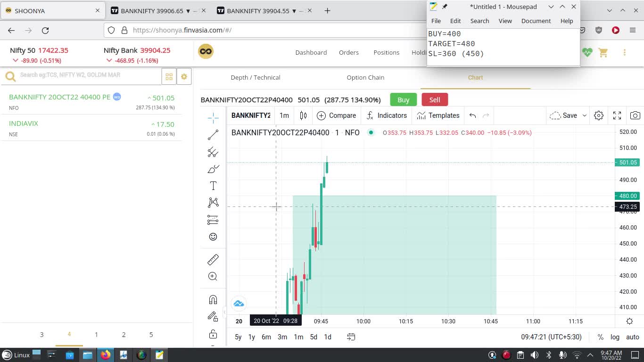This screenshot has width=644, height=362.
Task: Switch to Option Chain tab
Action: click(x=365, y=77)
